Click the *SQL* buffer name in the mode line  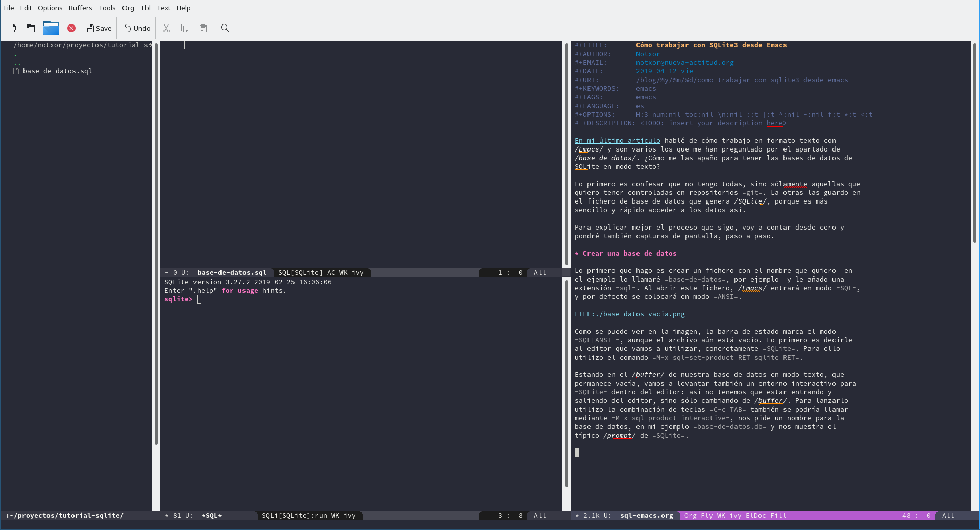point(212,516)
